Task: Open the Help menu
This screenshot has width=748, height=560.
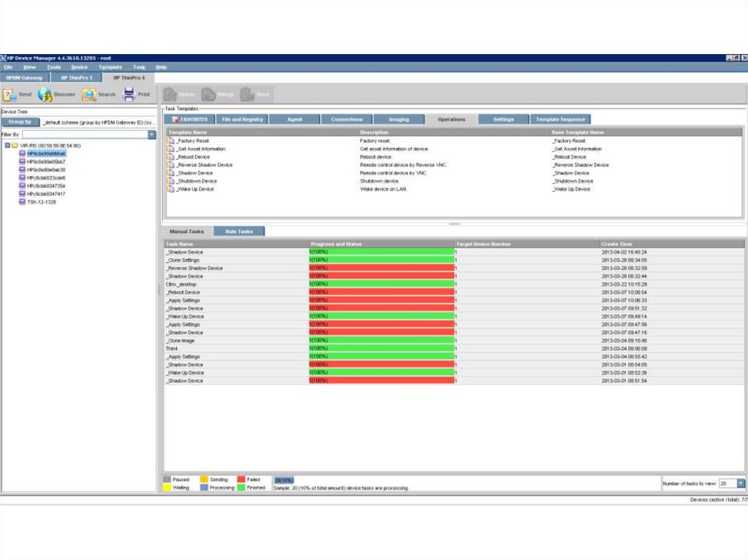Action: coord(161,67)
